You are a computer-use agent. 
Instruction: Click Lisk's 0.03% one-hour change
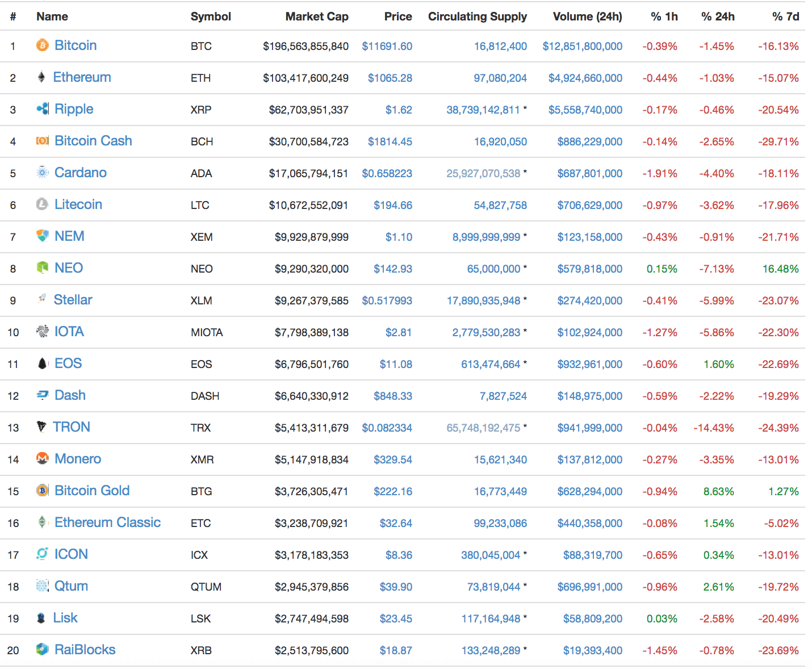(662, 618)
